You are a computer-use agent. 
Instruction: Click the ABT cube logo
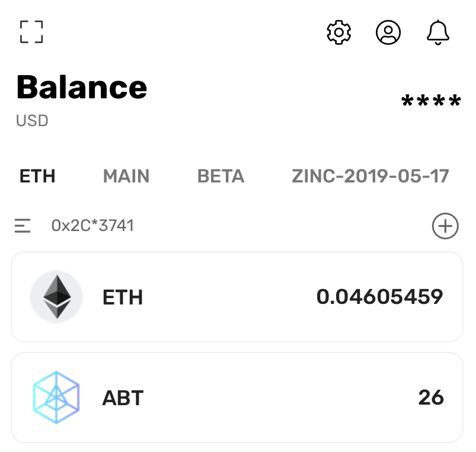coord(56,397)
